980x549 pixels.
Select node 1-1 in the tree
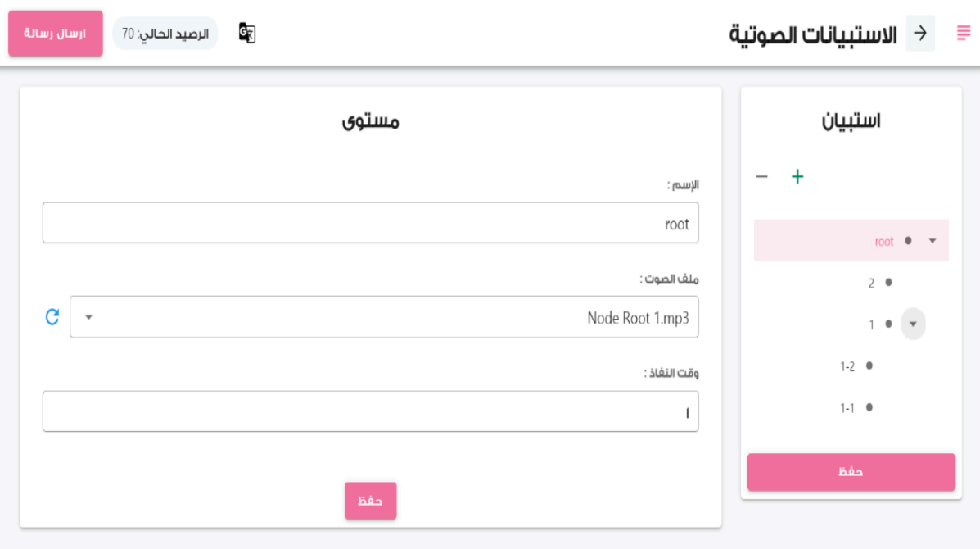847,407
